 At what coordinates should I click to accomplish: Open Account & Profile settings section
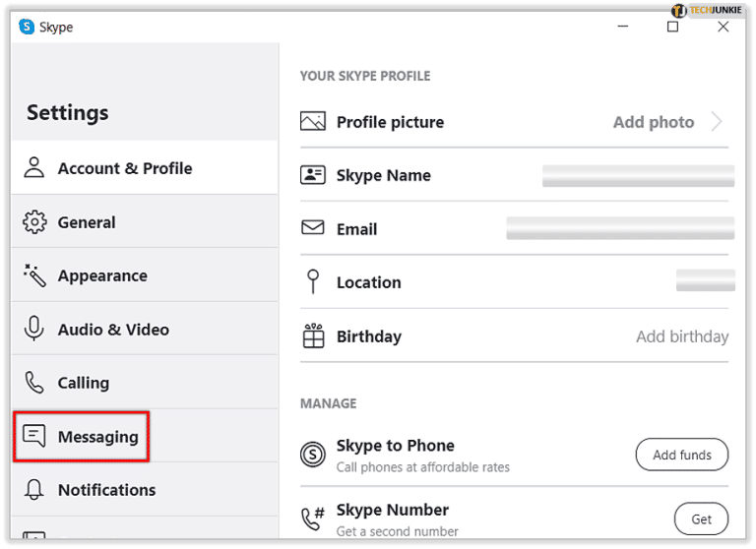tap(144, 167)
